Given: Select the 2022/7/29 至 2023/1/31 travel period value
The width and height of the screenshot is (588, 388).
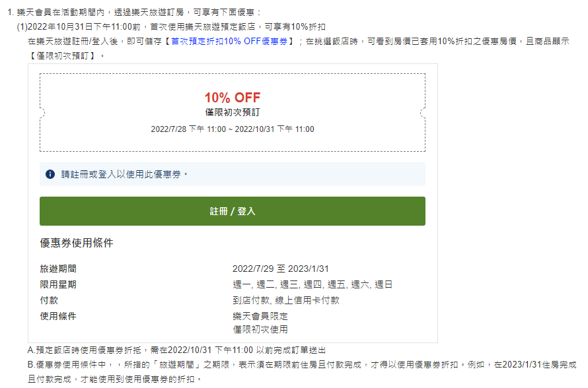Looking at the screenshot, I should tap(281, 269).
